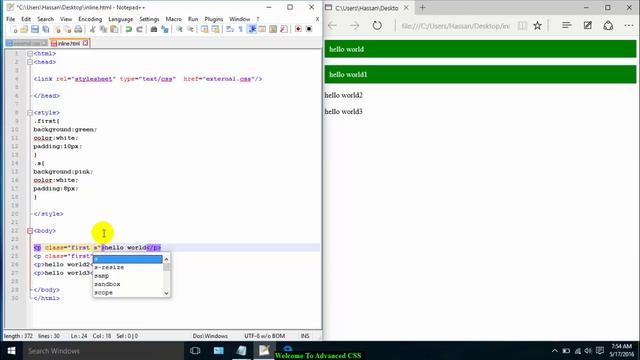640x360 pixels.
Task: Click the Zoom Out icon
Action: coord(190,29)
